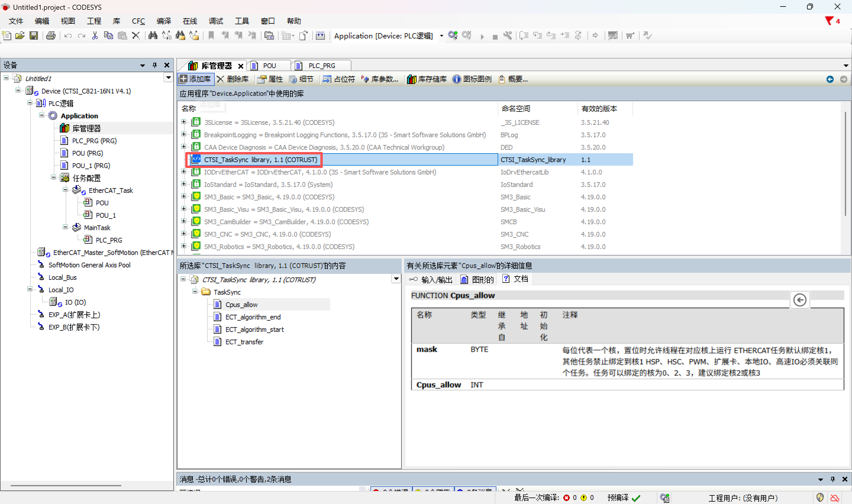Pin the 设备 panel with pushpin
852x504 pixels.
(x=154, y=65)
